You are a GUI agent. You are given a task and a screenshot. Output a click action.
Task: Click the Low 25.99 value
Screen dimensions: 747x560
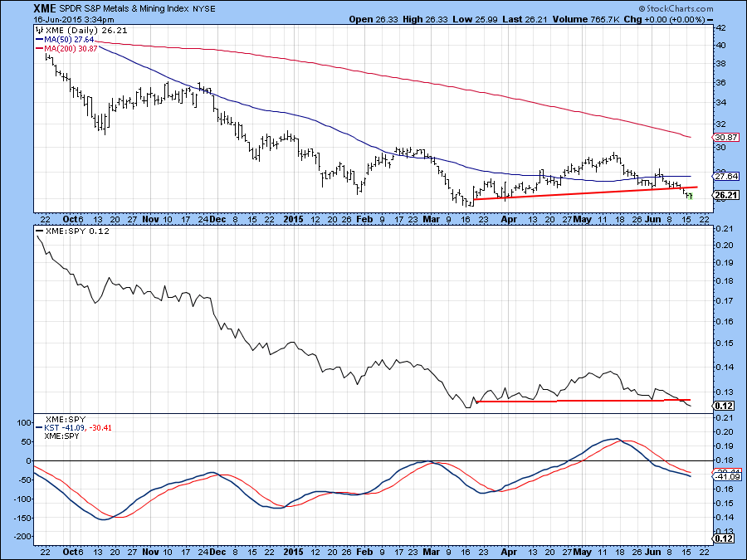click(475, 20)
